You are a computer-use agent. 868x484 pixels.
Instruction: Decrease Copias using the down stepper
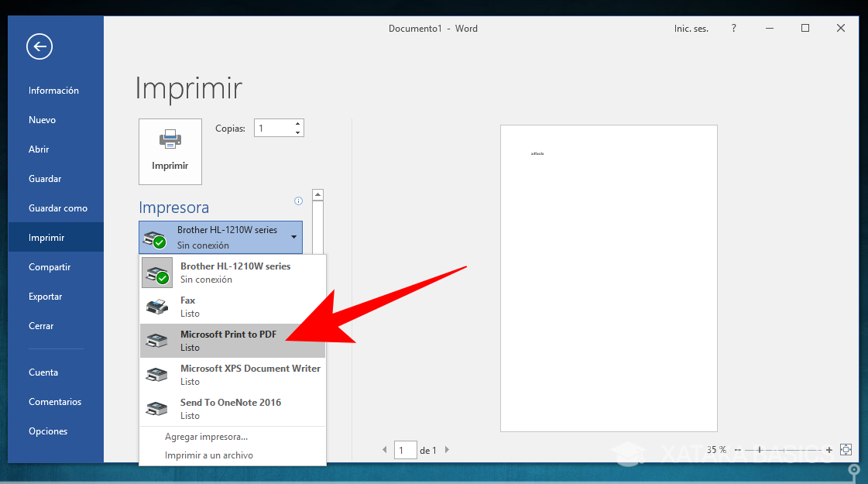coord(297,132)
